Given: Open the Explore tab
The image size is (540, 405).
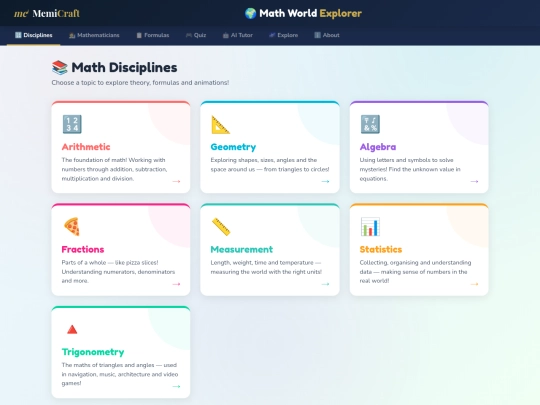Looking at the screenshot, I should [283, 35].
